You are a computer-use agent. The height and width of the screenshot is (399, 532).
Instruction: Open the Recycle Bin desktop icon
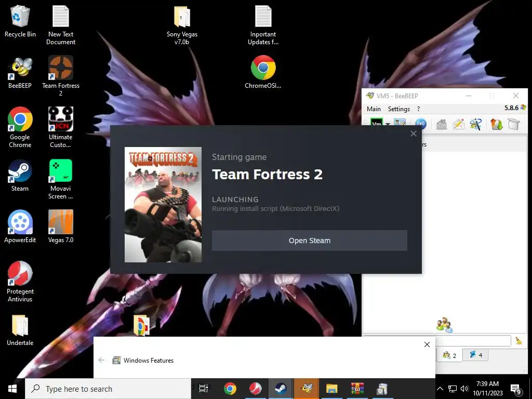click(x=20, y=21)
